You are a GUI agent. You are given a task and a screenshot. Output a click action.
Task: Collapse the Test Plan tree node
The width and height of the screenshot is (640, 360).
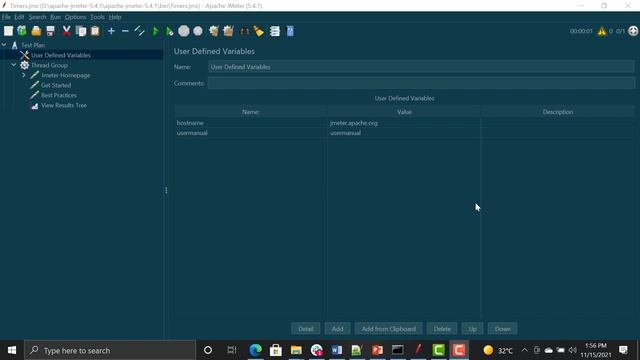click(x=4, y=44)
